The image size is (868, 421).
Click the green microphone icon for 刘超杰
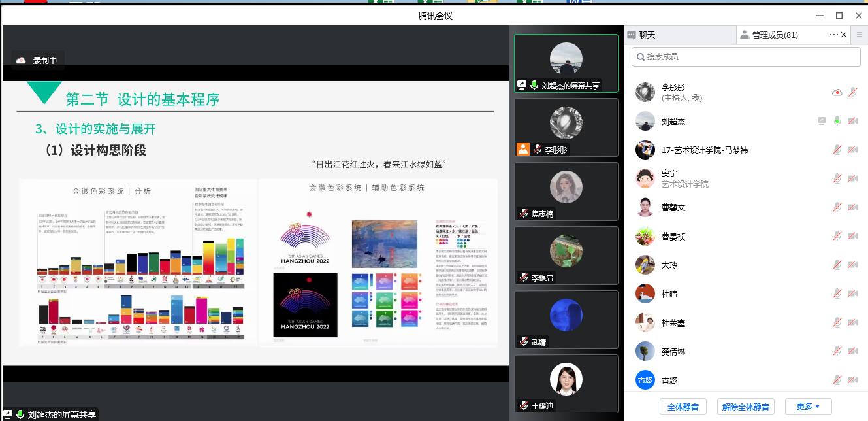(837, 122)
